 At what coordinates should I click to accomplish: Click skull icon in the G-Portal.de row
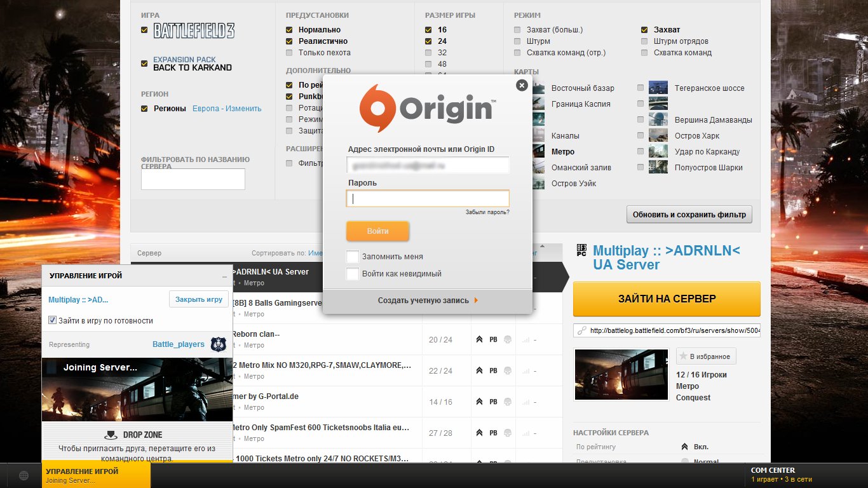tap(507, 402)
